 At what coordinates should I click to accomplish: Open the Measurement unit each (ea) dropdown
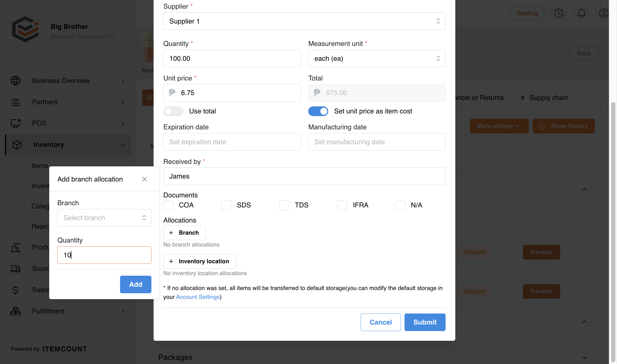[377, 59]
